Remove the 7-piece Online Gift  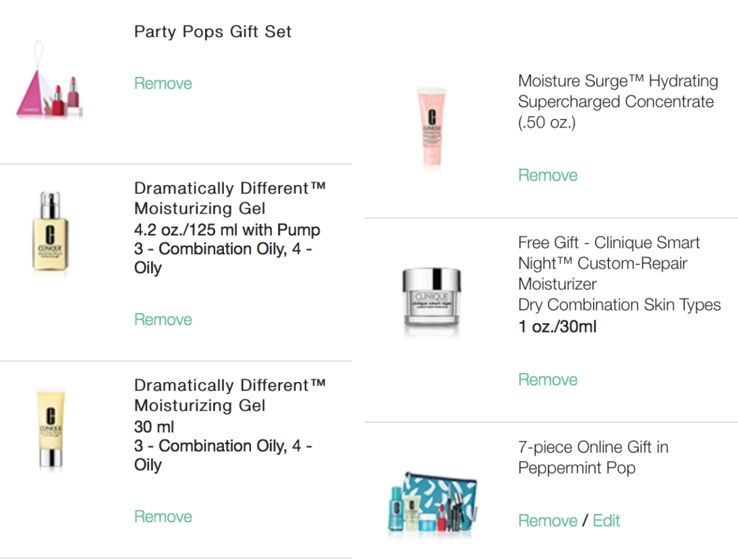click(548, 521)
